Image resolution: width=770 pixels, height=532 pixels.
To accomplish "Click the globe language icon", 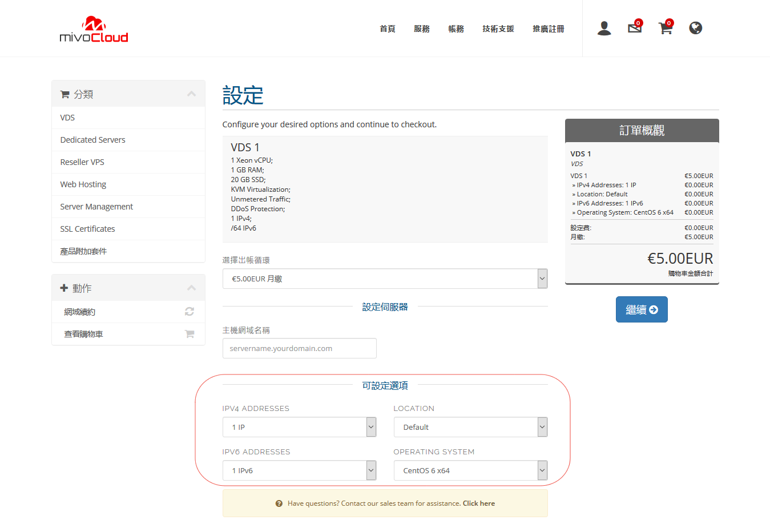I will tap(695, 28).
